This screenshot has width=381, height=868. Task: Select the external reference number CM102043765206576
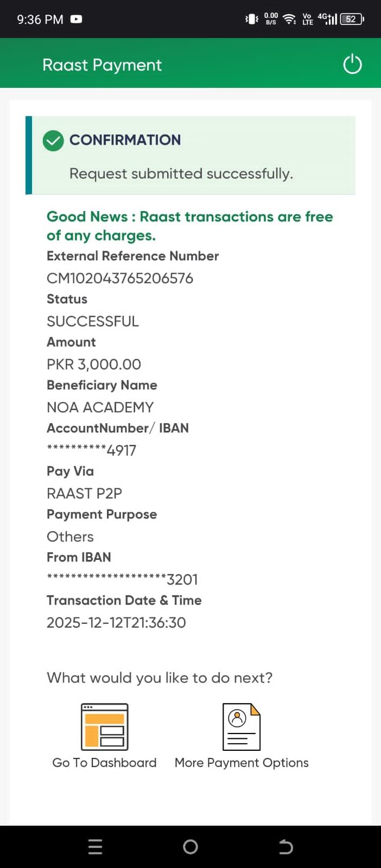pyautogui.click(x=120, y=278)
